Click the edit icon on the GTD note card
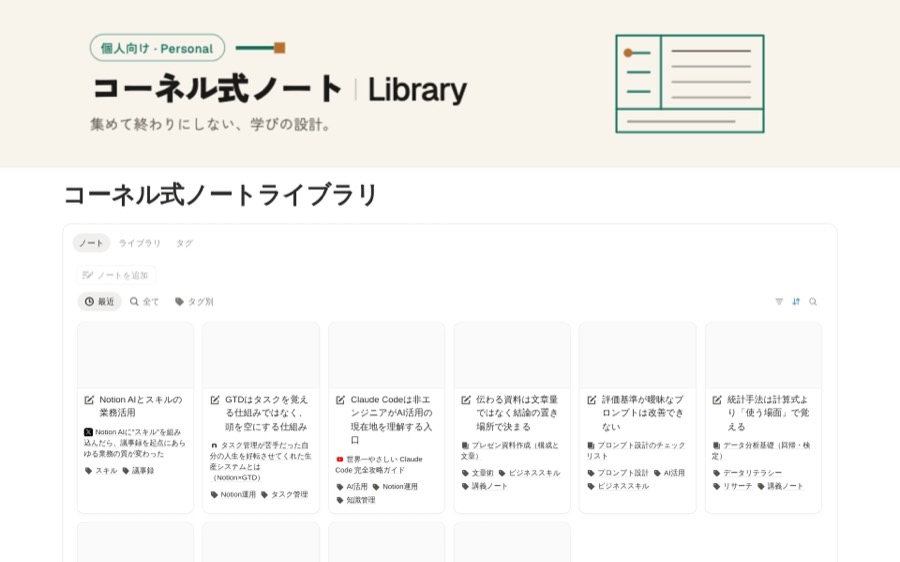 click(x=215, y=400)
